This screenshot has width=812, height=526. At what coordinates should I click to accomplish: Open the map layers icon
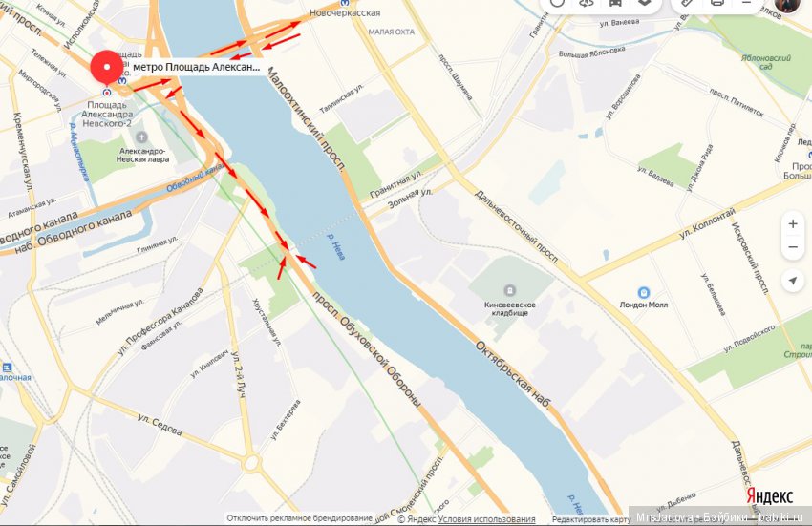tap(644, 3)
